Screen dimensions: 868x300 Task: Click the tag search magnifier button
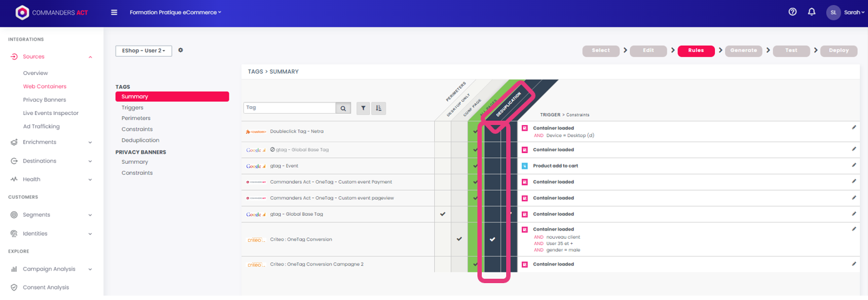coord(343,108)
